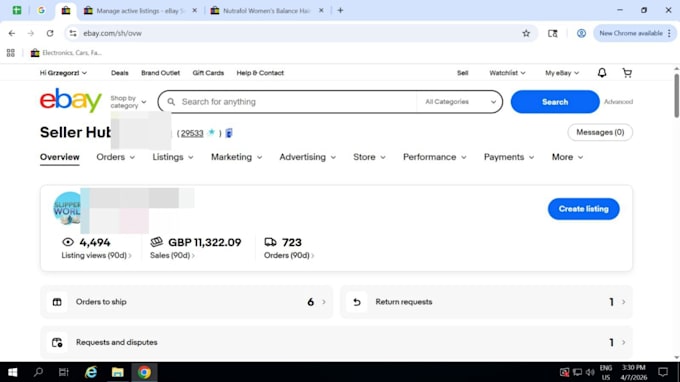This screenshot has width=680, height=382.
Task: Launch Internet Explorer from taskbar
Action: [x=91, y=372]
